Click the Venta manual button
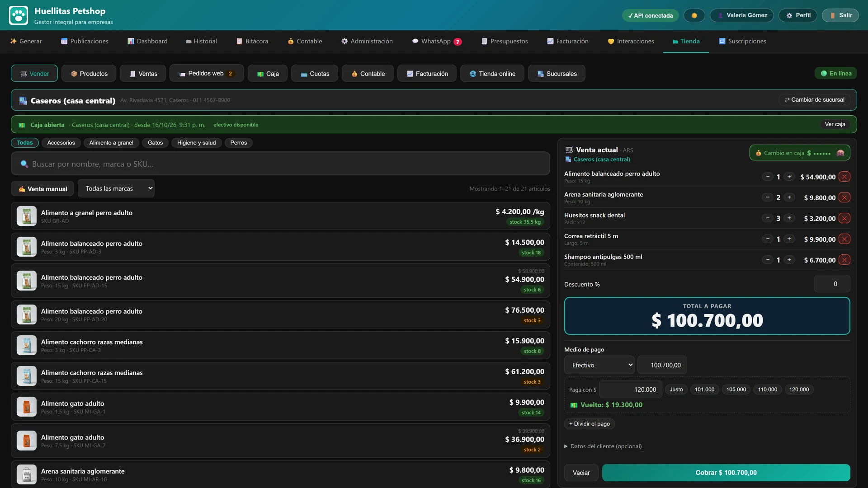This screenshot has height=488, width=868. 42,189
